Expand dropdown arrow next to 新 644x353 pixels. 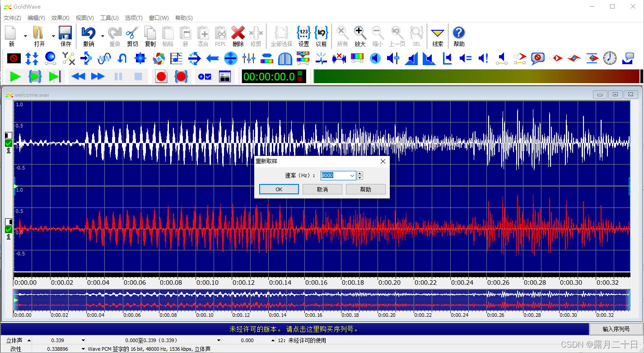(25, 36)
